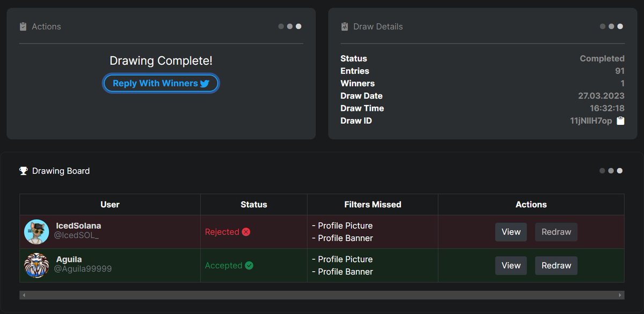
Task: Open the Drawing Board three-dot menu
Action: [x=611, y=171]
